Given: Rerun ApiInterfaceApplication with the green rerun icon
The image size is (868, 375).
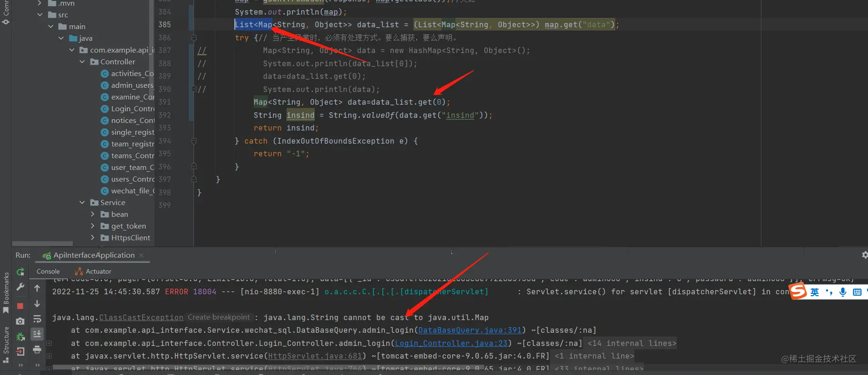Looking at the screenshot, I should (20, 272).
